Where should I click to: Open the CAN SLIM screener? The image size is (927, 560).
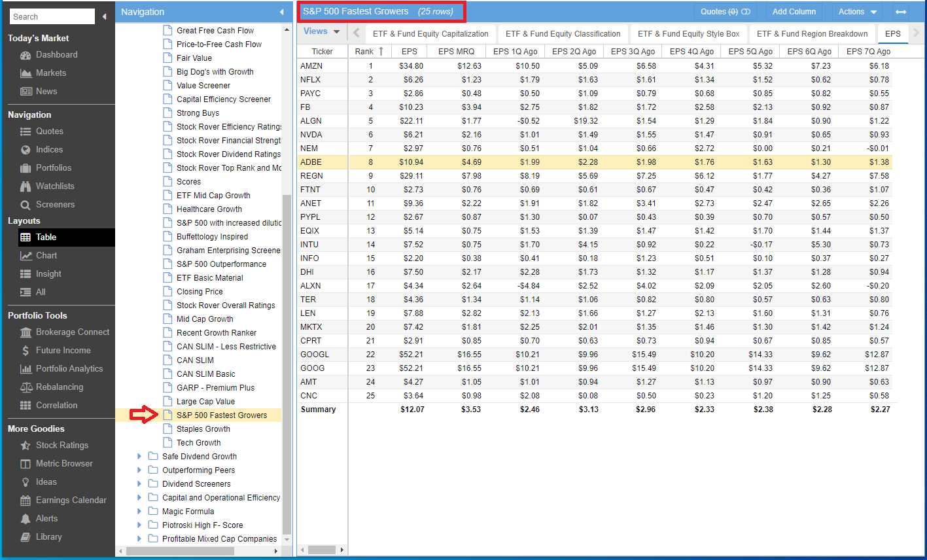tap(195, 360)
